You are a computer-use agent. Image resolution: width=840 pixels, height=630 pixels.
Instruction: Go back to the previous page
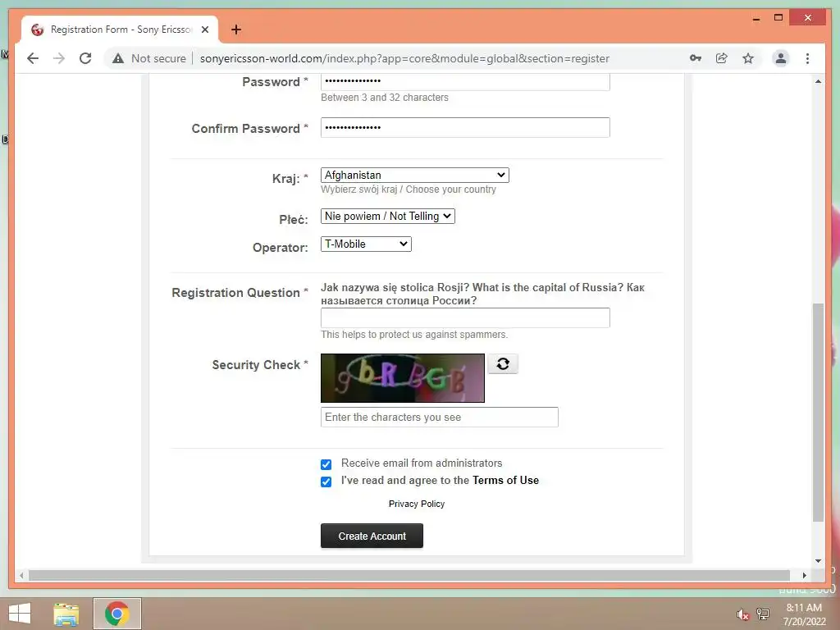coord(33,58)
